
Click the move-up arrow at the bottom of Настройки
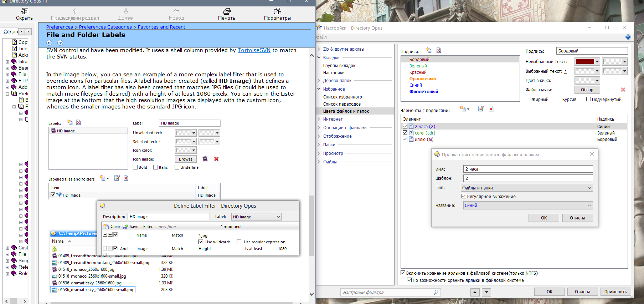[475, 292]
